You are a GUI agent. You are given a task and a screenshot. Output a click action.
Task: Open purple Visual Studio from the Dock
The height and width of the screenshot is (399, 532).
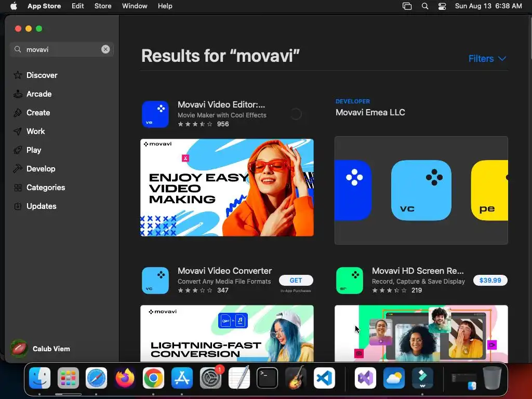coord(365,378)
